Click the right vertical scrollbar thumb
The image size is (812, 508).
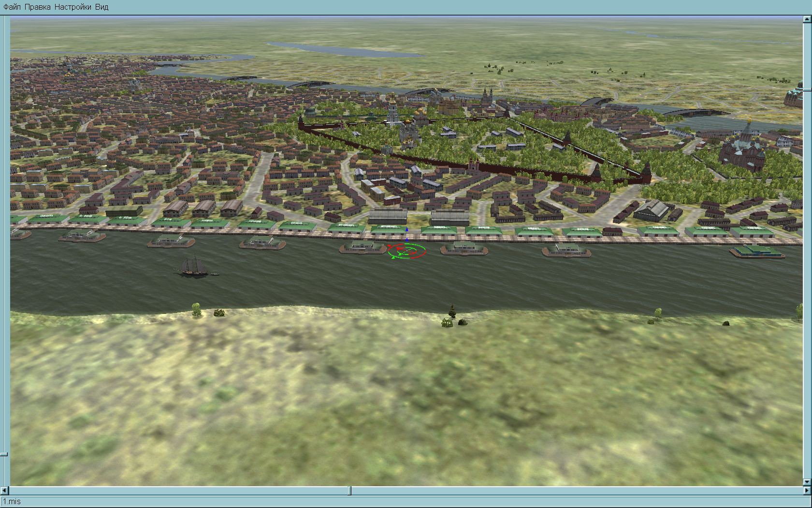pyautogui.click(x=807, y=90)
